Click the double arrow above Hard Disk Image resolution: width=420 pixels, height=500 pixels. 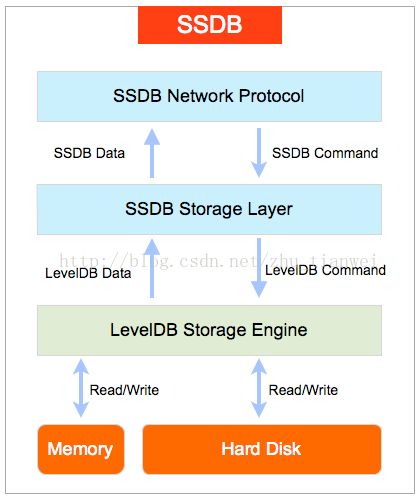[259, 388]
